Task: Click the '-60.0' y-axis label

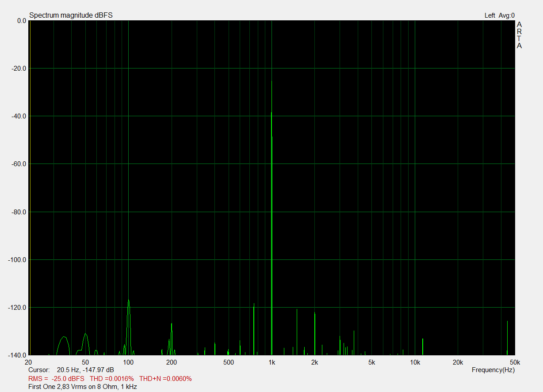Action: (19, 164)
